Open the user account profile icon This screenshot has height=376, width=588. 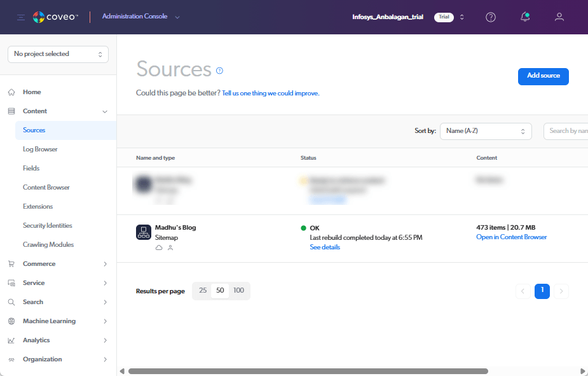(x=559, y=17)
